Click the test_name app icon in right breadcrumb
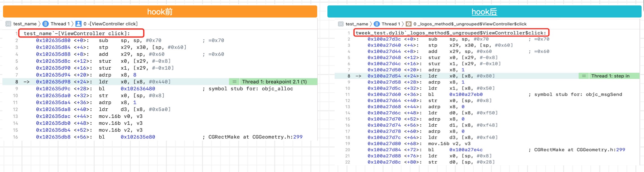Screen dimensions: 644x172 (341, 24)
